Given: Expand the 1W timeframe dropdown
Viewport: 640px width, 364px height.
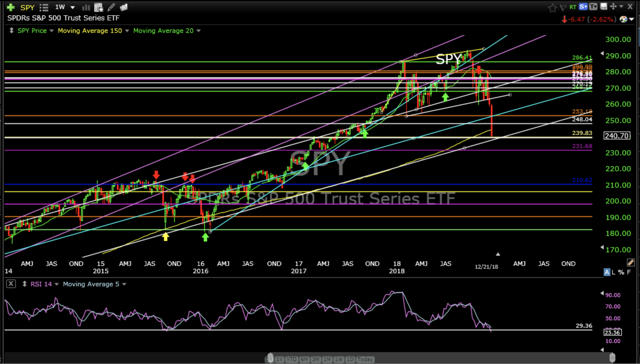Looking at the screenshot, I should (x=73, y=7).
